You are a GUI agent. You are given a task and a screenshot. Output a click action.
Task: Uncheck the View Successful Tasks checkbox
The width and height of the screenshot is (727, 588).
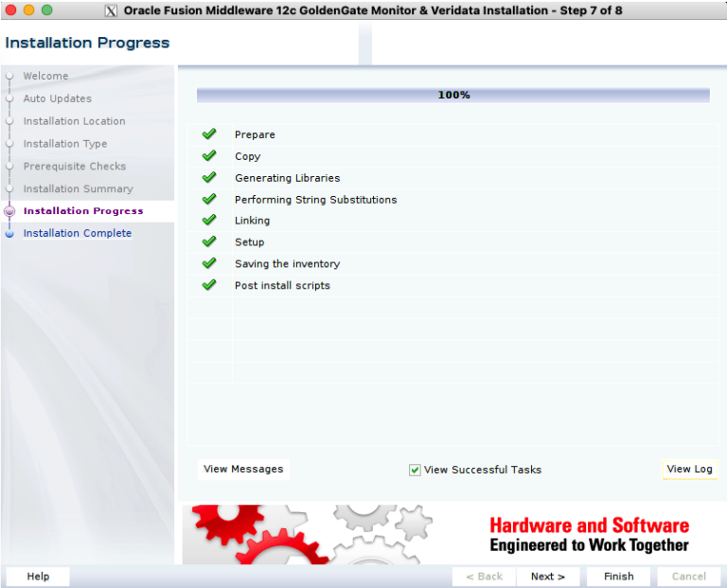point(415,470)
